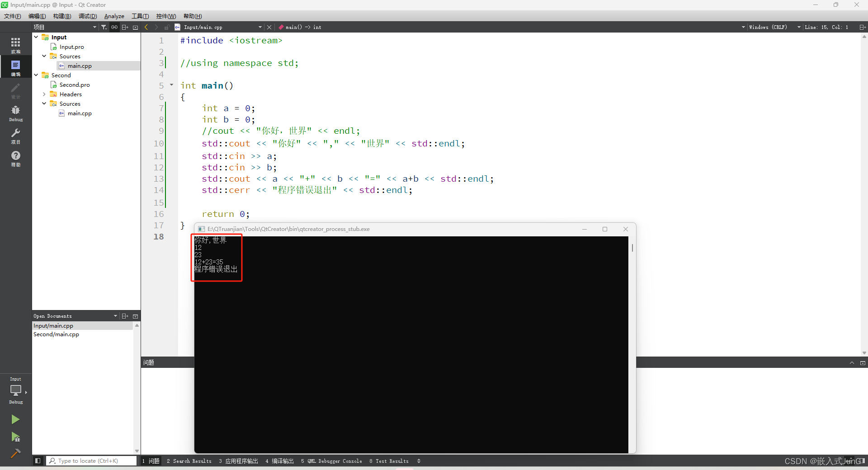Collapse the Sources folder under Input
The image size is (868, 470).
point(44,56)
